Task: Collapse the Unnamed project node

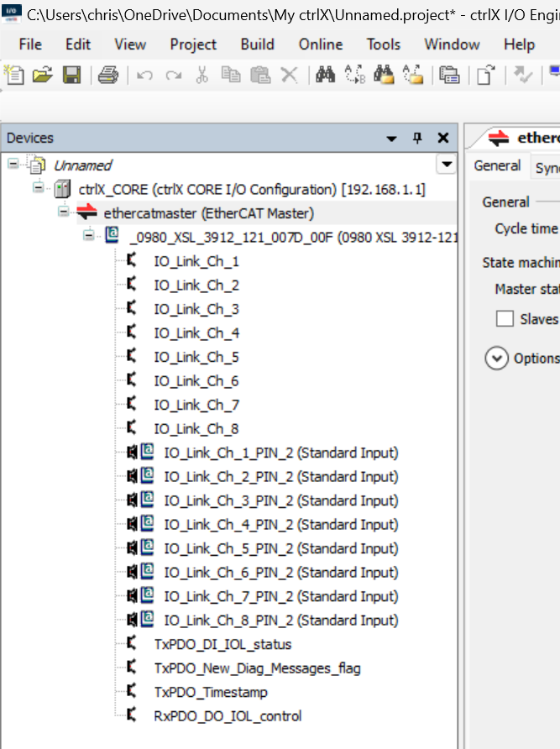Action: [x=13, y=164]
